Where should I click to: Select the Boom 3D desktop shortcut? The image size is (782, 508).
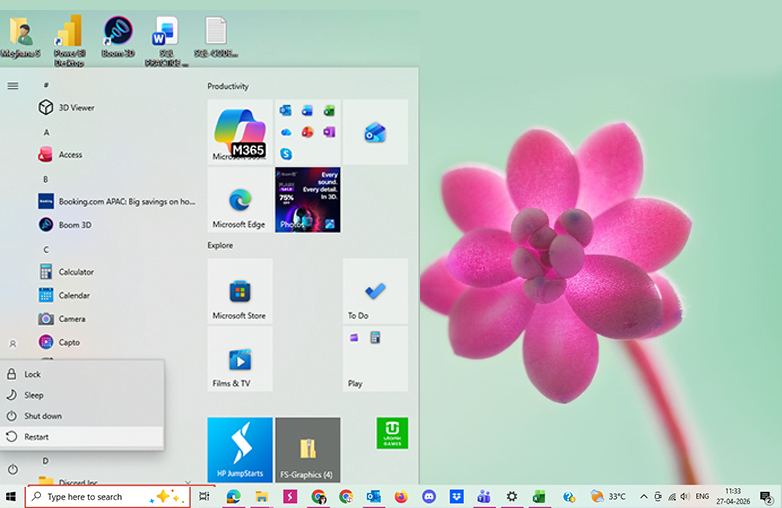(x=118, y=37)
